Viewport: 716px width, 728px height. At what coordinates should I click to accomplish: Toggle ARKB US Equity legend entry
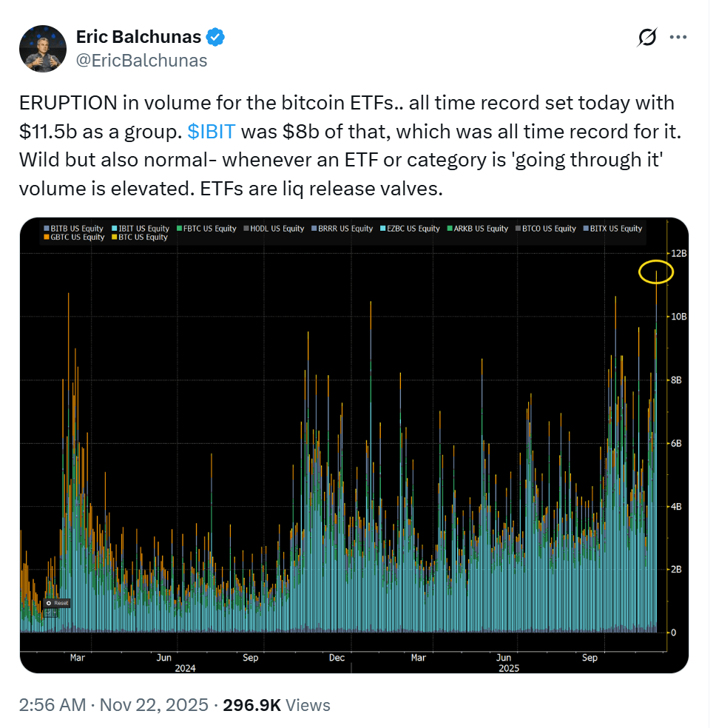478,229
